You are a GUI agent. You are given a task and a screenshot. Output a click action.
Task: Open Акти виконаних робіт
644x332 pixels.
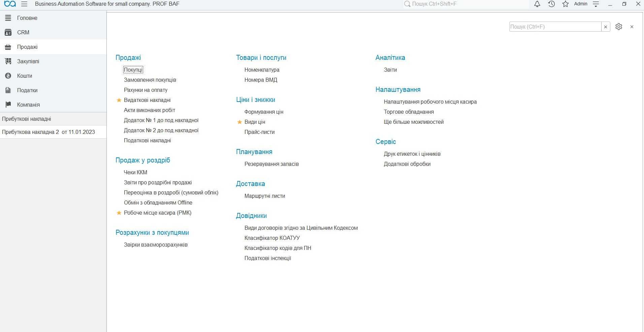coord(150,110)
